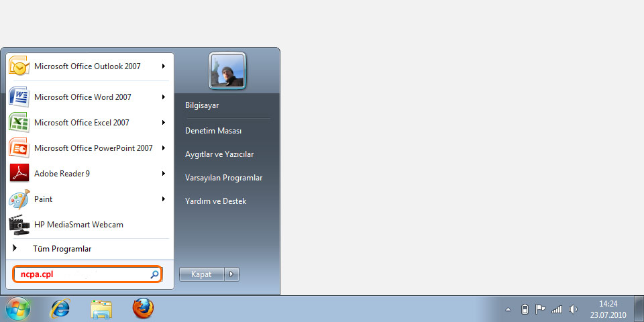Click the search magnifier icon
Viewport: 644px width, 322px height.
click(154, 274)
